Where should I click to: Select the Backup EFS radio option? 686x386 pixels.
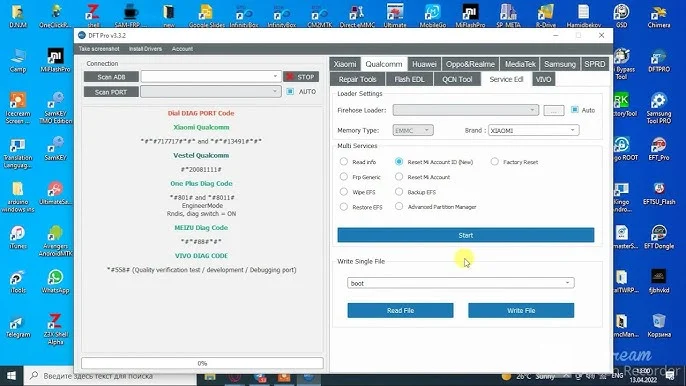[x=399, y=192]
